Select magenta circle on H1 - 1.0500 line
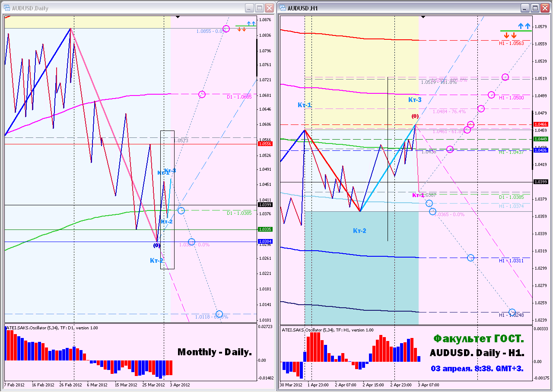Screen dimensions: 553x392 (491, 95)
